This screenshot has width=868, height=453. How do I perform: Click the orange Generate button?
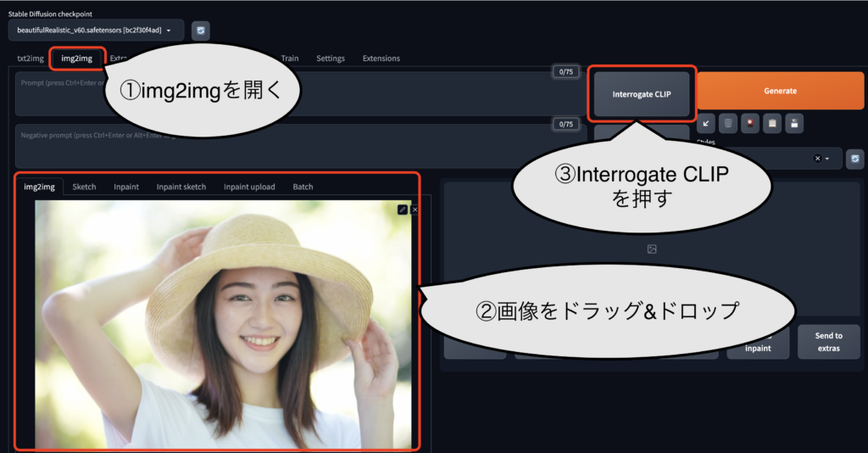tap(780, 92)
